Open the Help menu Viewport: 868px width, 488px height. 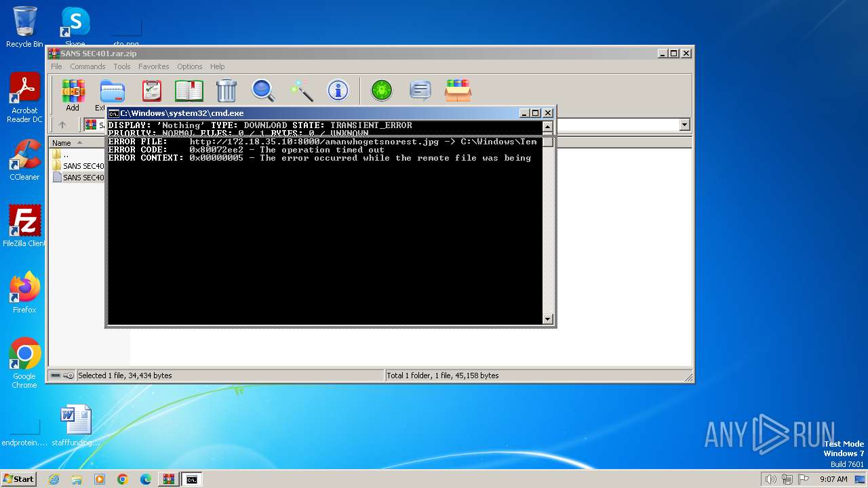217,66
